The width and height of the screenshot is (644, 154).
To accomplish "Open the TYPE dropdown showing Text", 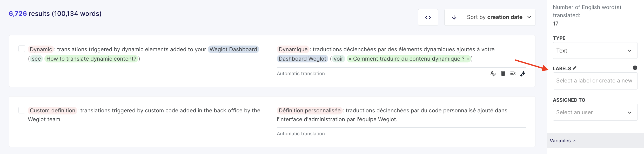I will [595, 50].
